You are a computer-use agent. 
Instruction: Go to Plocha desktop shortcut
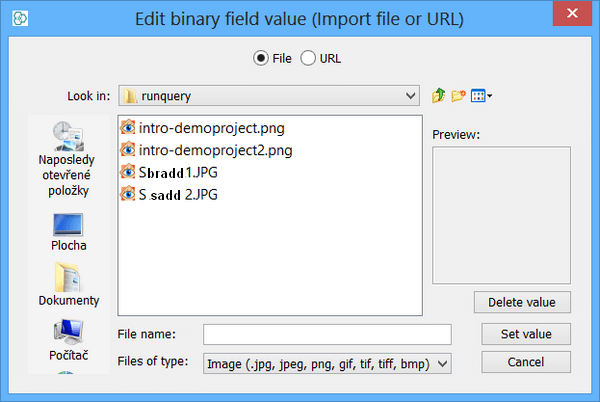click(69, 231)
